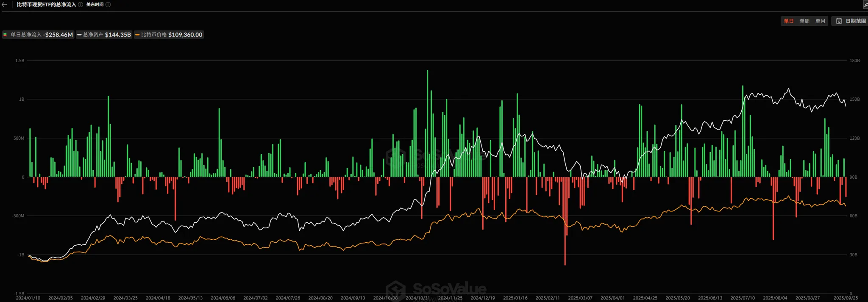Click the orange swatch in 比特币价格 legend
The image size is (868, 302).
tap(137, 35)
